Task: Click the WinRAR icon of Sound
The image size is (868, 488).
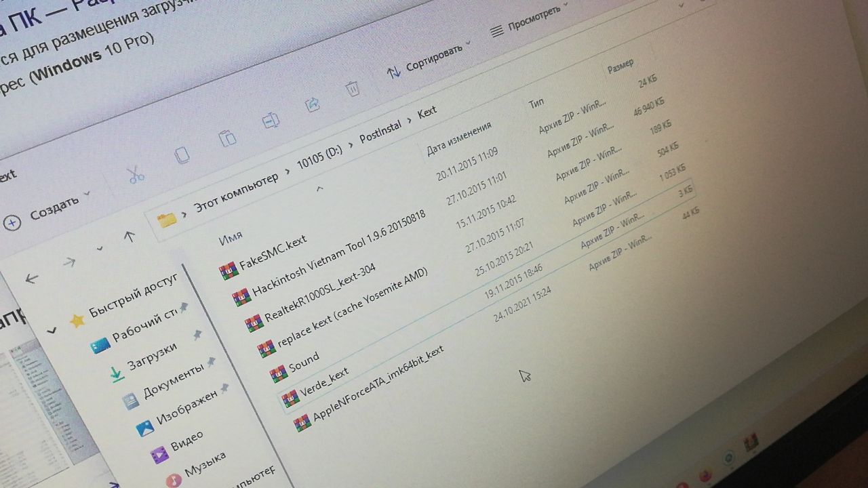Action: [x=278, y=373]
